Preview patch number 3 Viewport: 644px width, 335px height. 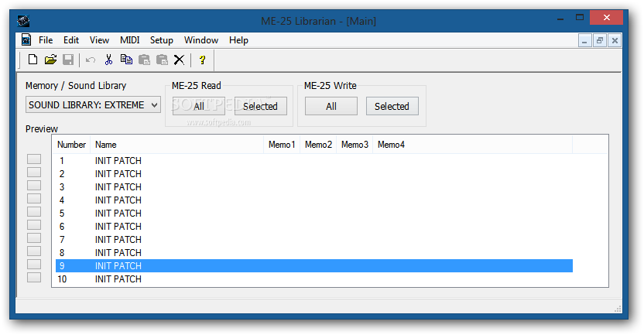point(34,186)
